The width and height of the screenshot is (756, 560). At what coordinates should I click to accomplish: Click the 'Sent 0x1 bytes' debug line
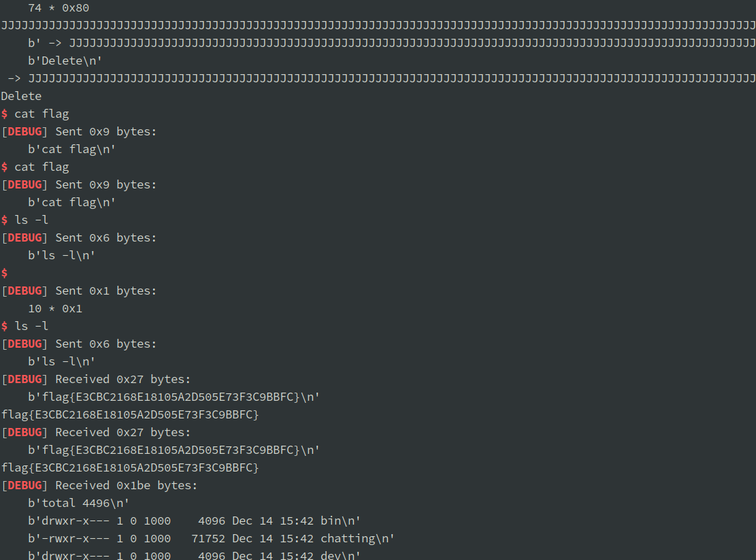(79, 291)
